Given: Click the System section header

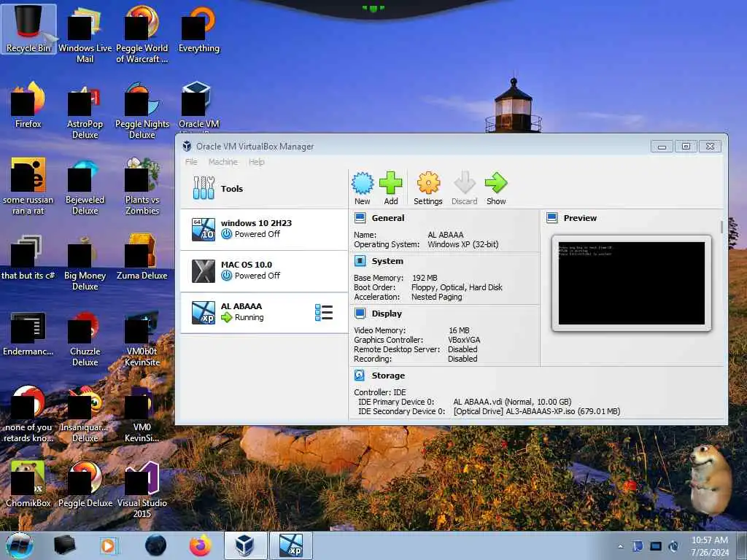Looking at the screenshot, I should coord(387,261).
